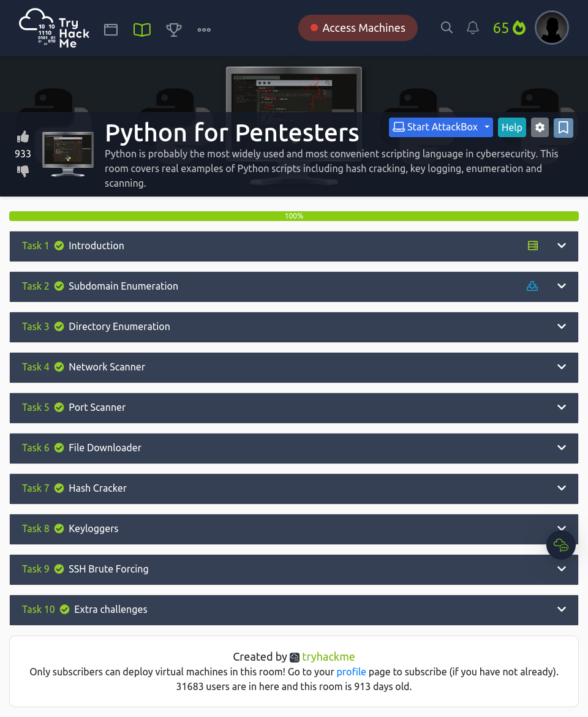Open the floating chat cloud icon
Image resolution: width=588 pixels, height=717 pixels.
coord(561,545)
